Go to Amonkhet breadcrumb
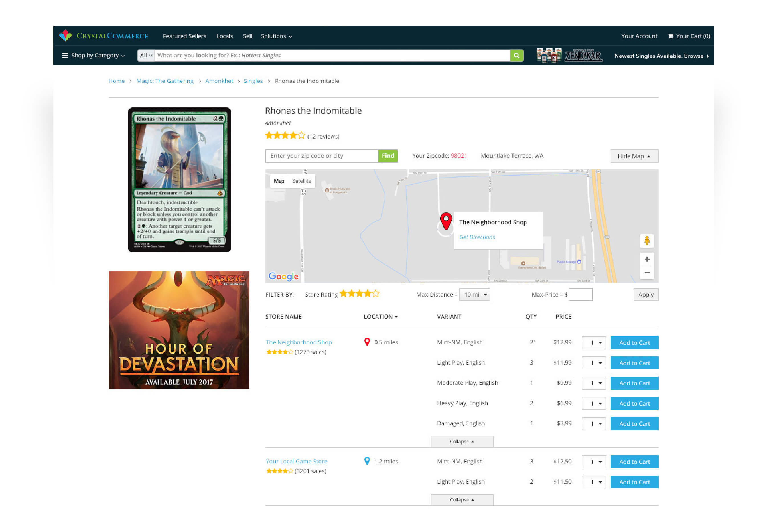This screenshot has width=763, height=532. [x=219, y=81]
